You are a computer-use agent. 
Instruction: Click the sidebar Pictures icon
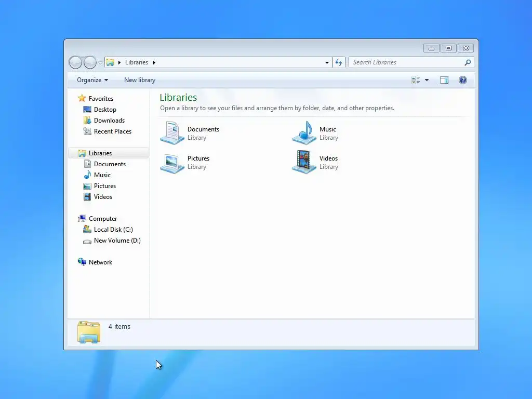(87, 186)
